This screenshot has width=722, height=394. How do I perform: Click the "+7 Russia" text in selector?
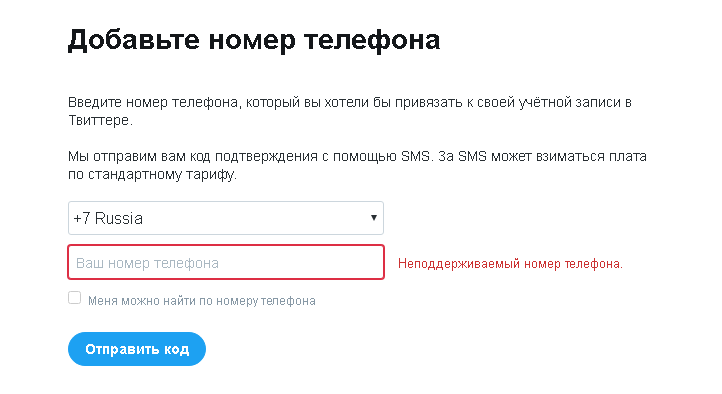108,218
